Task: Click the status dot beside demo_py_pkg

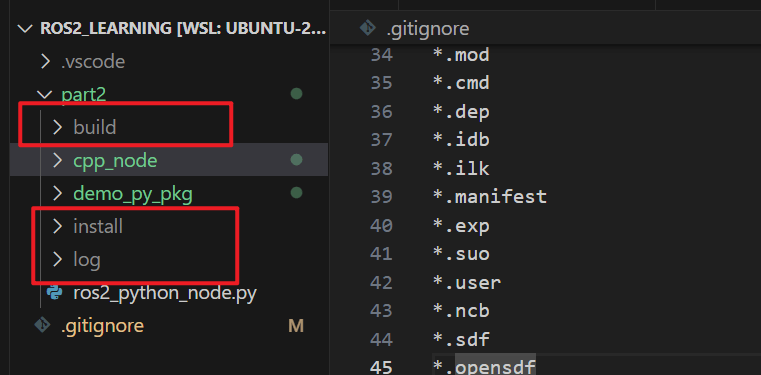Action: 297,193
